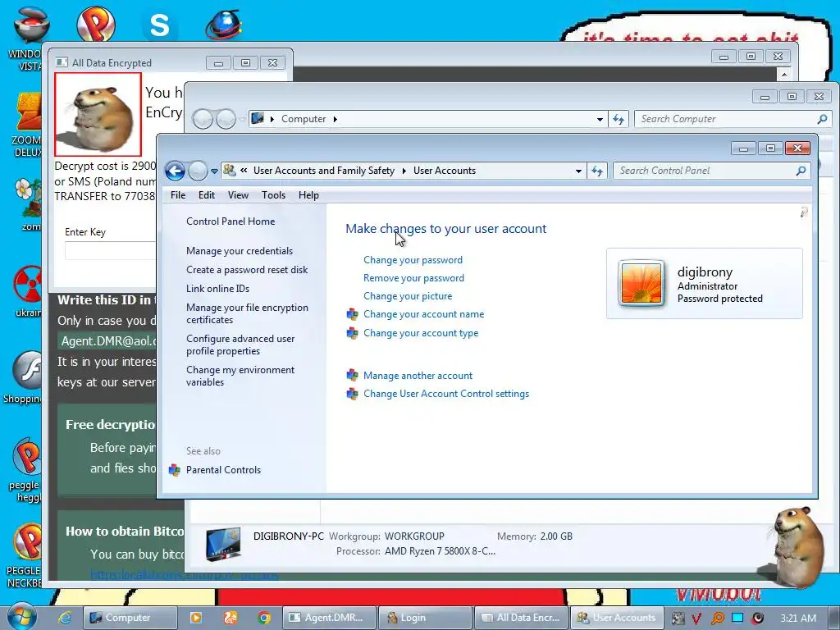Open the View menu
840x630 pixels.
238,195
